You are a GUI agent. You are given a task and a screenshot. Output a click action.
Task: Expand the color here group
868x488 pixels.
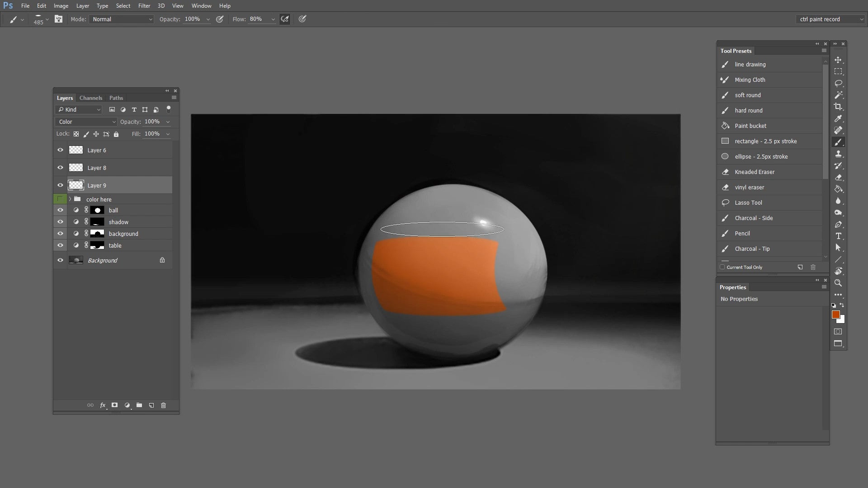[70, 199]
